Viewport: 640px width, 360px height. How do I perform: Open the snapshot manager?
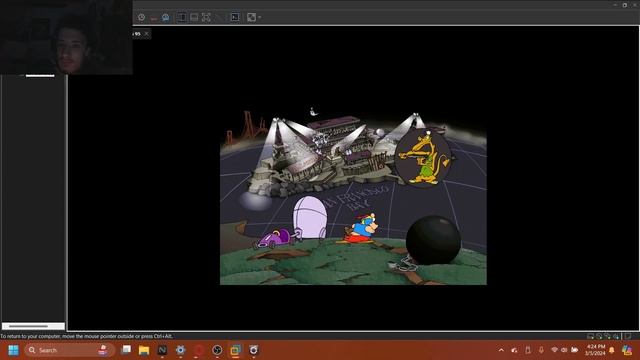point(166,18)
